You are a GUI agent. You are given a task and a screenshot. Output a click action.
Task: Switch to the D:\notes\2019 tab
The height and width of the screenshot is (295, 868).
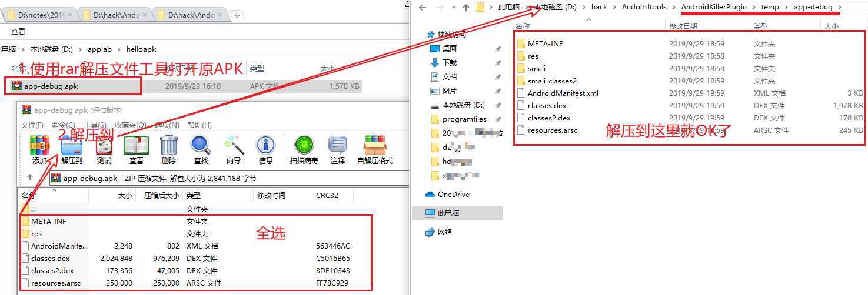click(x=40, y=14)
